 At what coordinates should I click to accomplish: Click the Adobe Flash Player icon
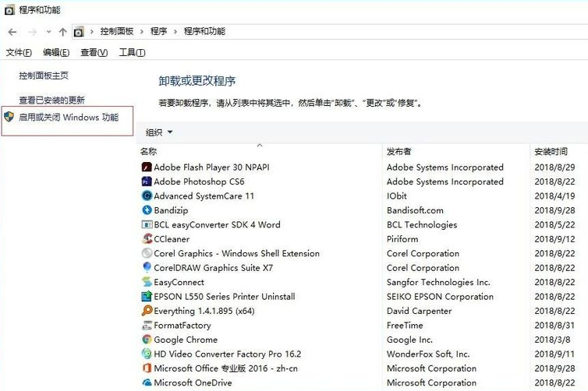coord(147,167)
